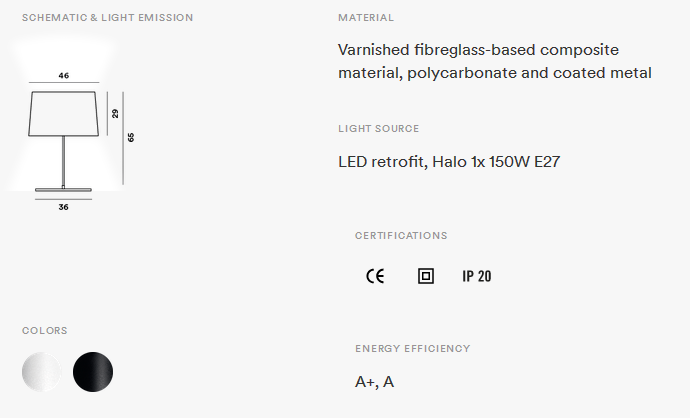
Task: Click the LED retrofit light source text
Action: click(x=449, y=162)
